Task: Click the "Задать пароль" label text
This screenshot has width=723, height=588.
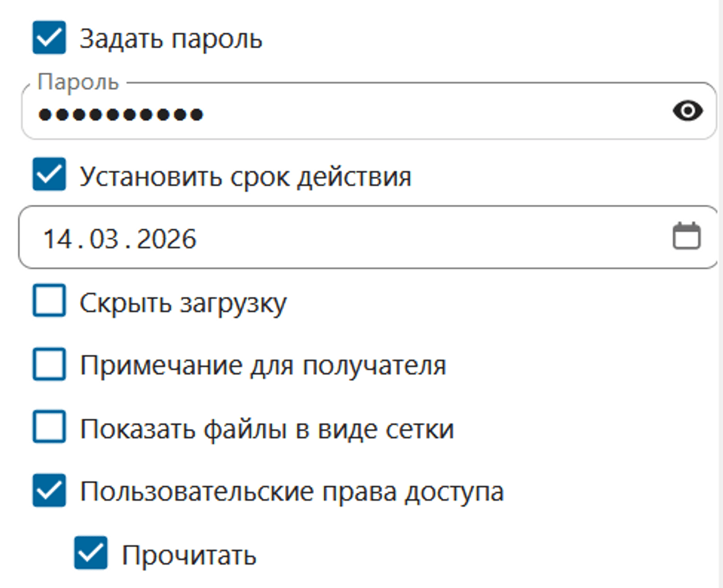Action: (x=171, y=40)
